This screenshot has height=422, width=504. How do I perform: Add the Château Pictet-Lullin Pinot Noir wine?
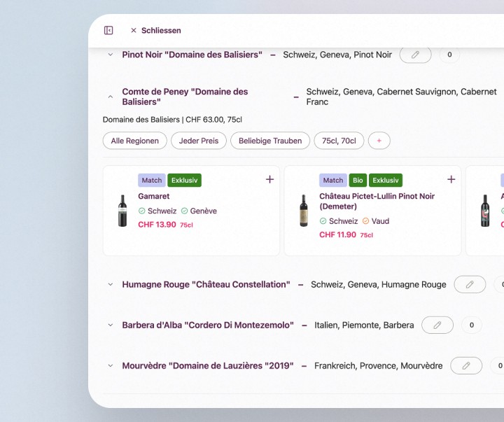(x=451, y=179)
